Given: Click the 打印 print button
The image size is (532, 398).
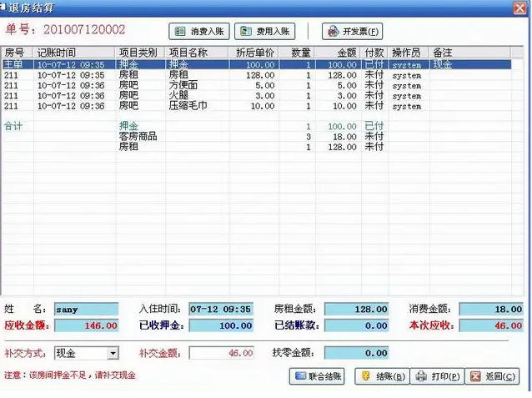Looking at the screenshot, I should pyautogui.click(x=438, y=376).
